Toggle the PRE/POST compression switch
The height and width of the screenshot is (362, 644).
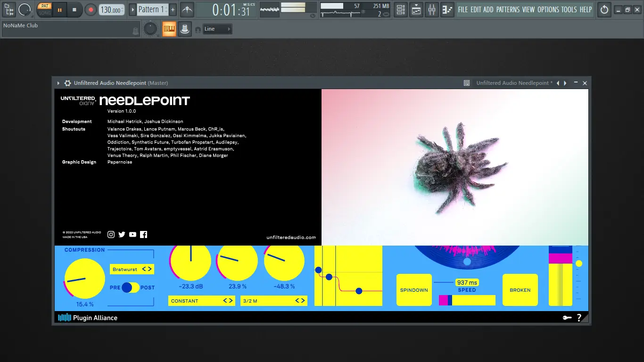click(130, 288)
